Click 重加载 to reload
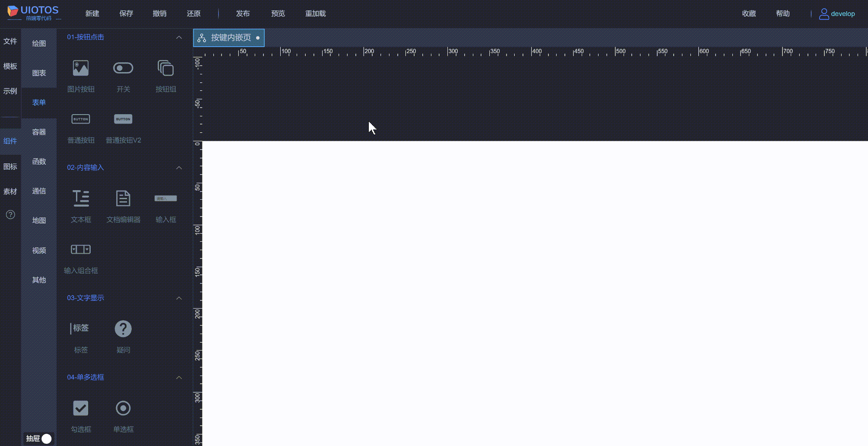 [316, 14]
